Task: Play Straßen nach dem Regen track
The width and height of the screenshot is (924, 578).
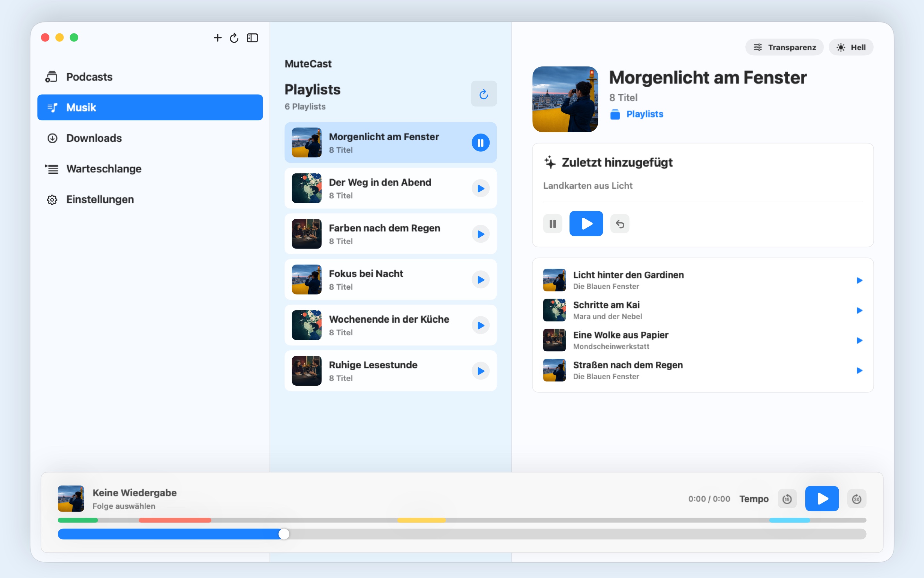Action: (859, 371)
